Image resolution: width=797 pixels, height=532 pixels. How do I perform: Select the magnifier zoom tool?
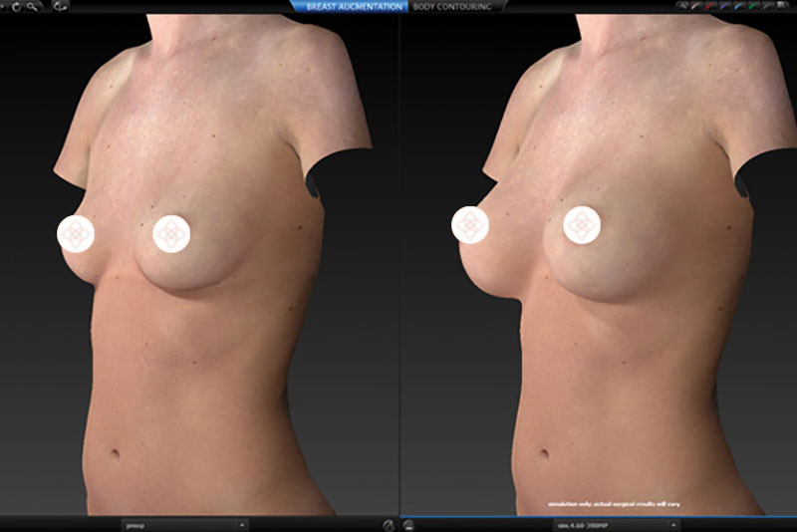[34, 6]
